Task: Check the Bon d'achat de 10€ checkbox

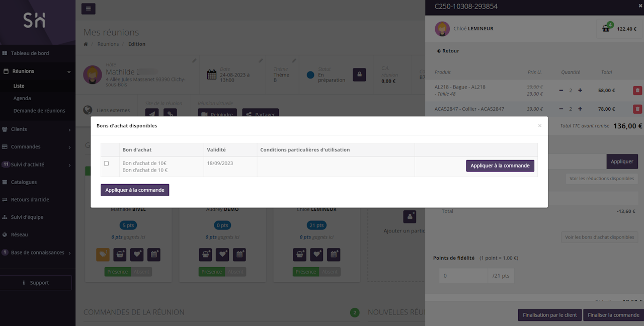Action: [106, 164]
